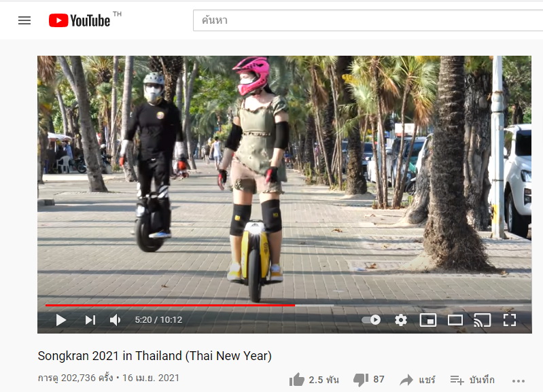The height and width of the screenshot is (392, 543).
Task: Skip to the next video
Action: coord(90,320)
